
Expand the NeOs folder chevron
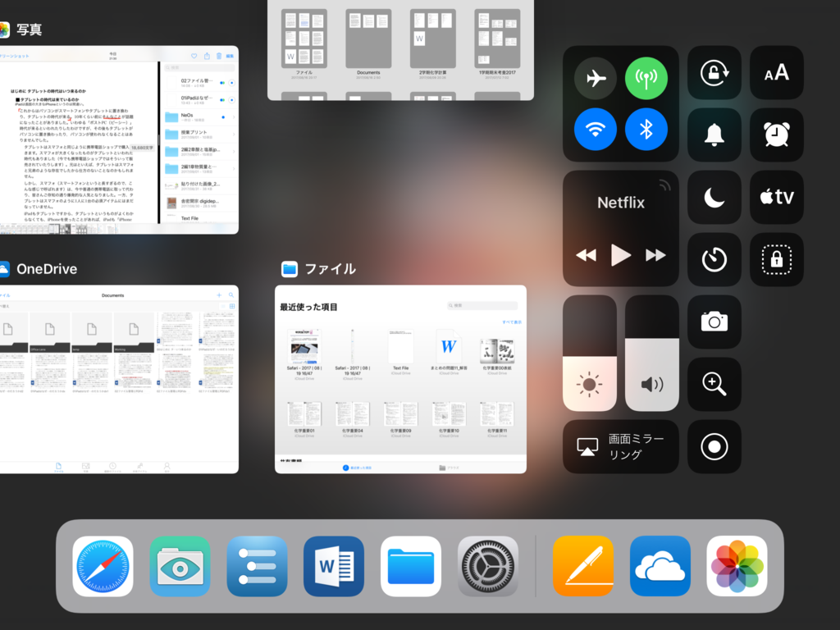(234, 117)
